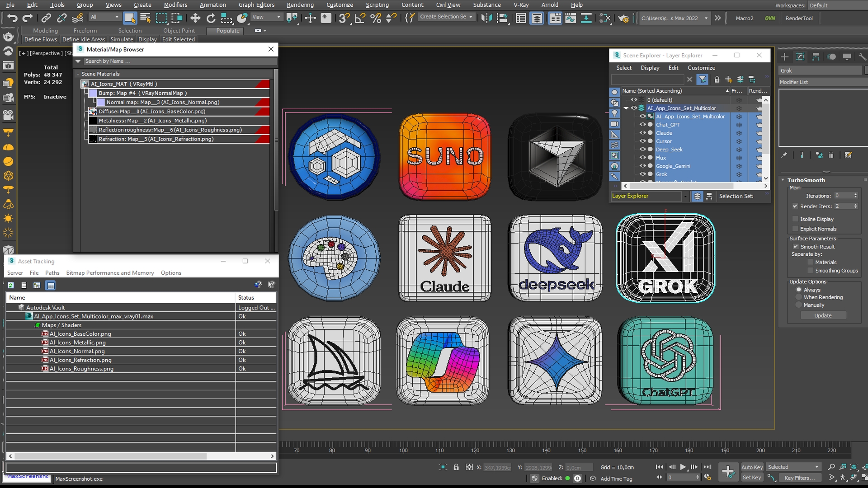Click the lock icon in Layer Explorer toolbar
Image resolution: width=868 pixels, height=488 pixels.
pyautogui.click(x=717, y=80)
